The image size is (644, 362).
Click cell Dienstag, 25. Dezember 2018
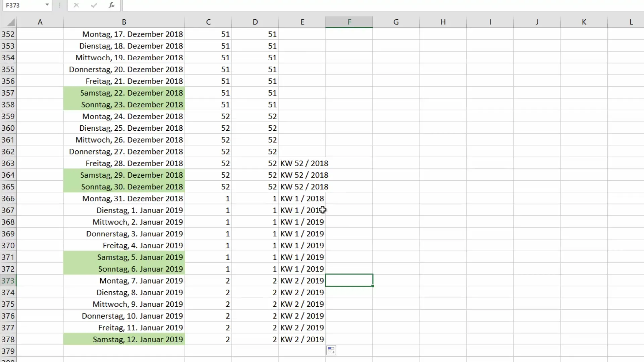tap(124, 128)
